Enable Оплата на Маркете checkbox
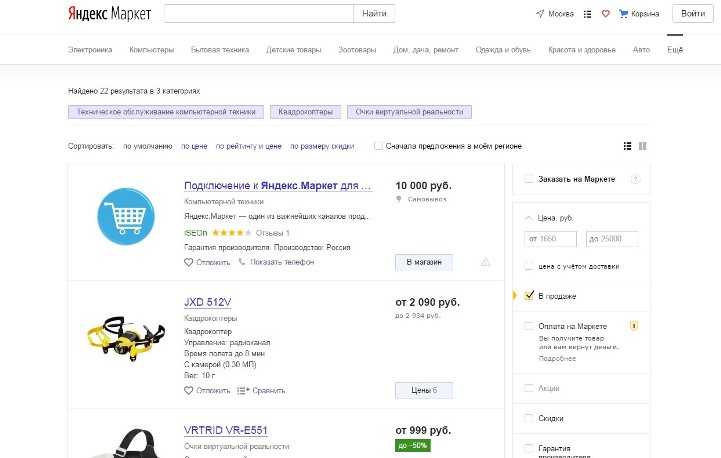This screenshot has width=721, height=458. (x=529, y=326)
